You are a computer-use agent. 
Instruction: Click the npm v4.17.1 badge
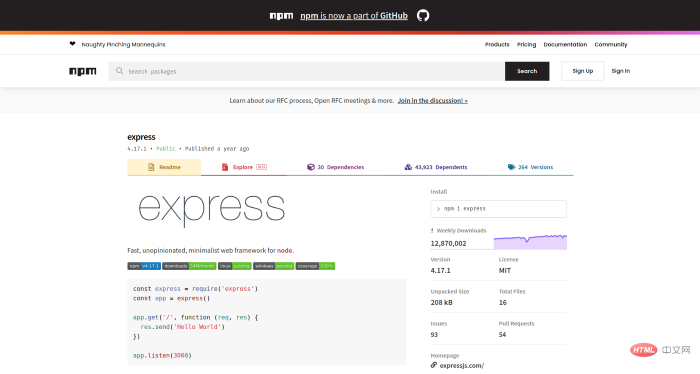(x=144, y=266)
